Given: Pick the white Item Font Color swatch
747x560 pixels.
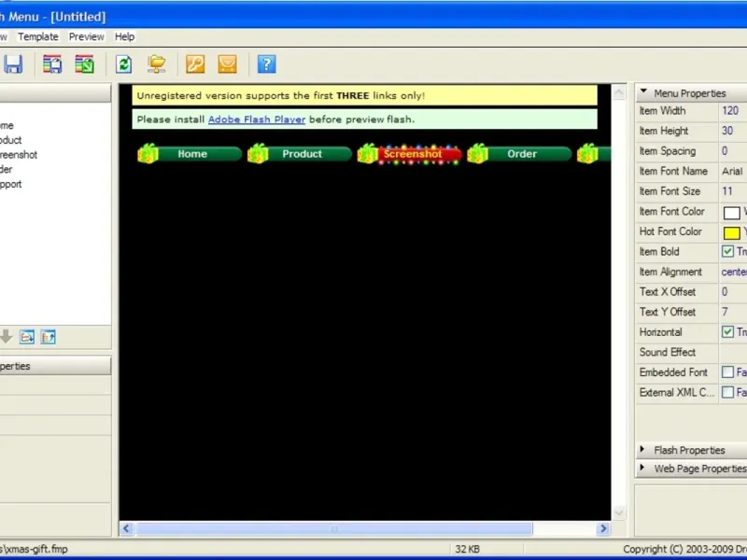Looking at the screenshot, I should click(731, 213).
